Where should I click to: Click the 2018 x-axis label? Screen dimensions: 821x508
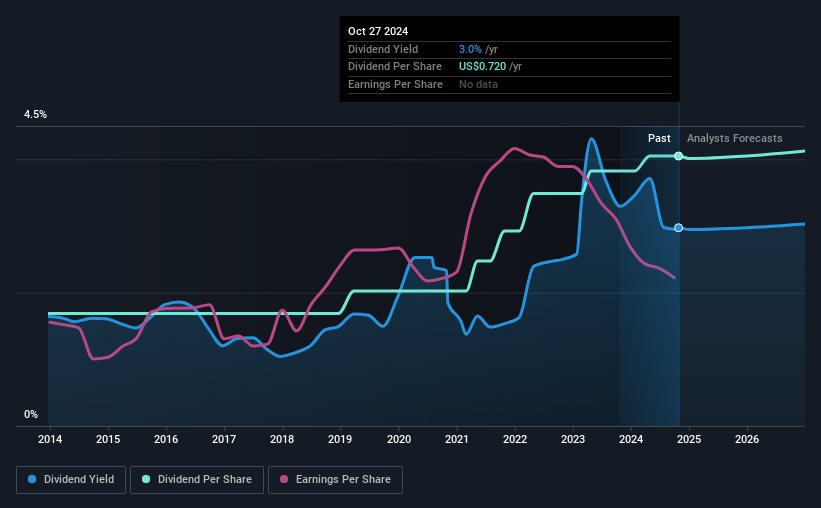pyautogui.click(x=282, y=439)
